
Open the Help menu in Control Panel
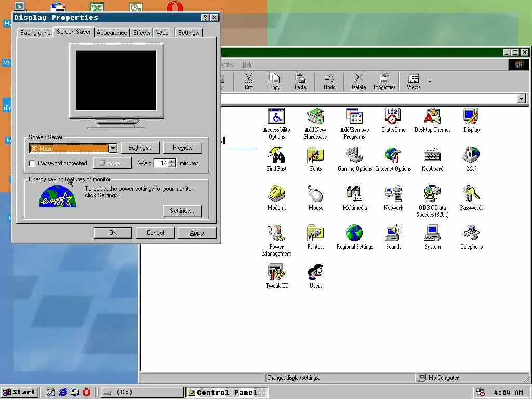coord(247,64)
